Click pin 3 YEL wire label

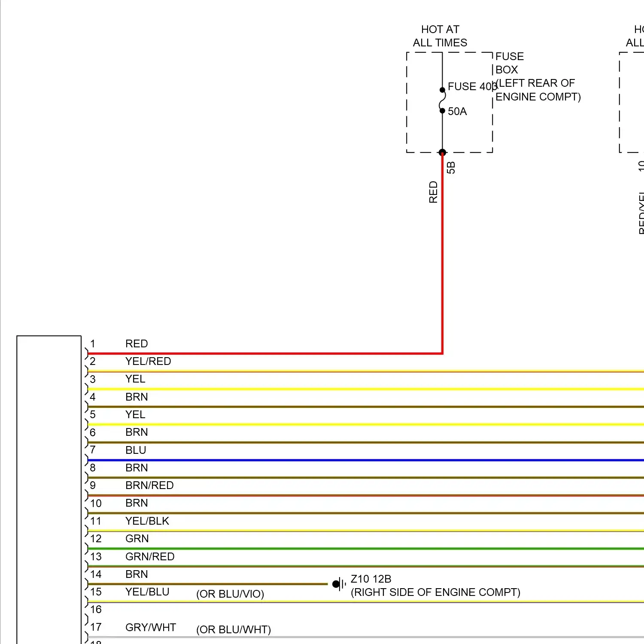click(135, 379)
